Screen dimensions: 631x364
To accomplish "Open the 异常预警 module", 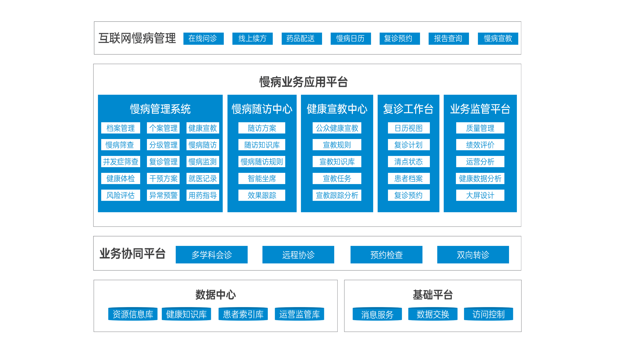I will coord(163,195).
